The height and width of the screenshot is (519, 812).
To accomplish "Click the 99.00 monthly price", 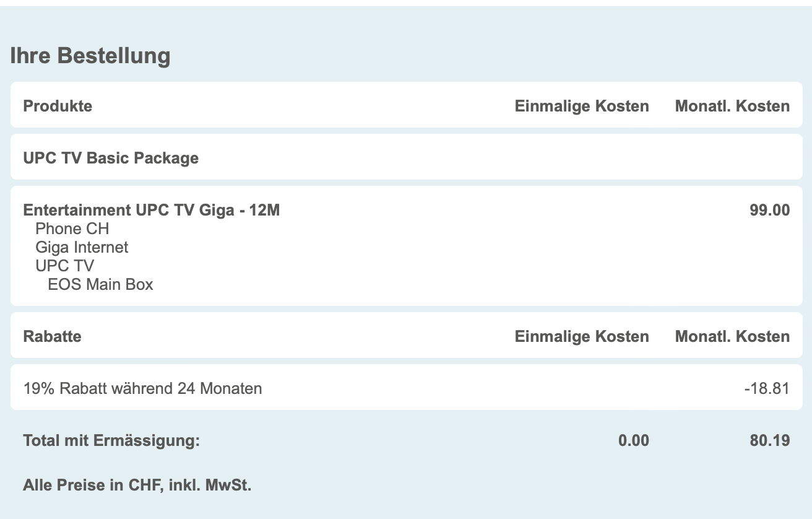I will point(770,211).
